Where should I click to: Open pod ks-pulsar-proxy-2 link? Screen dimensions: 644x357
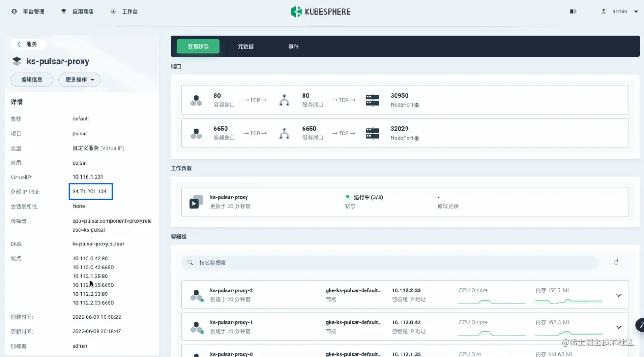pos(231,290)
